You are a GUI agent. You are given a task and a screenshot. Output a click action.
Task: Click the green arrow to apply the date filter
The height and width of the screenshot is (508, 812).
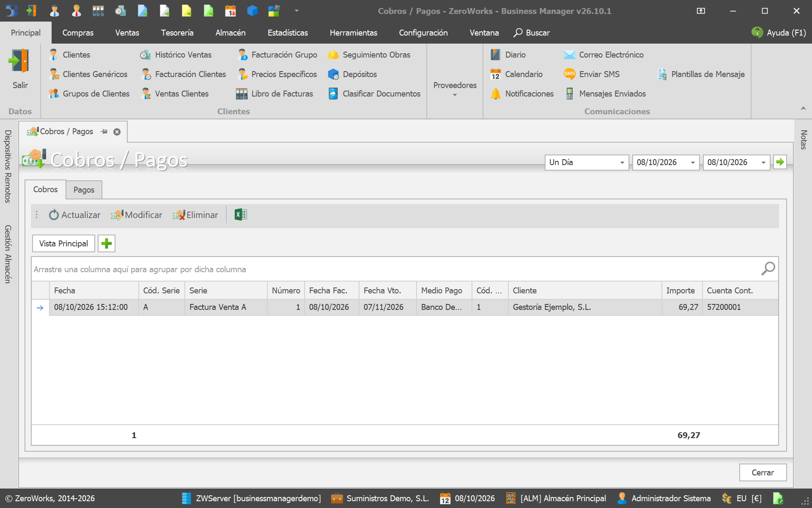[x=780, y=162]
